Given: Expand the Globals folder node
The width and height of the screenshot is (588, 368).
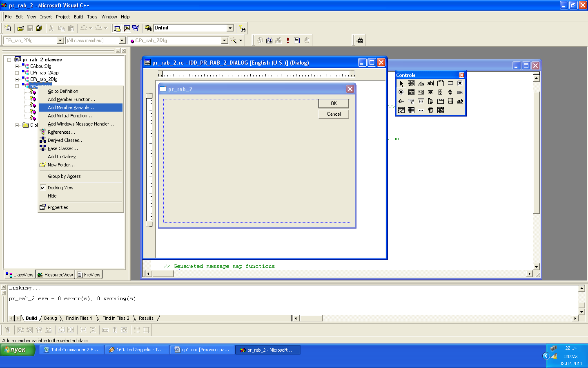Looking at the screenshot, I should coord(17,125).
